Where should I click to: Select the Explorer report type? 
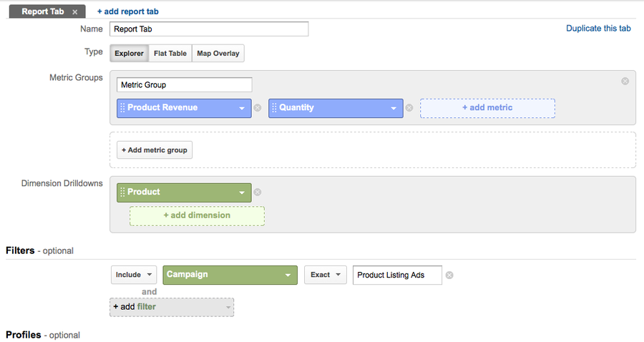coord(130,54)
